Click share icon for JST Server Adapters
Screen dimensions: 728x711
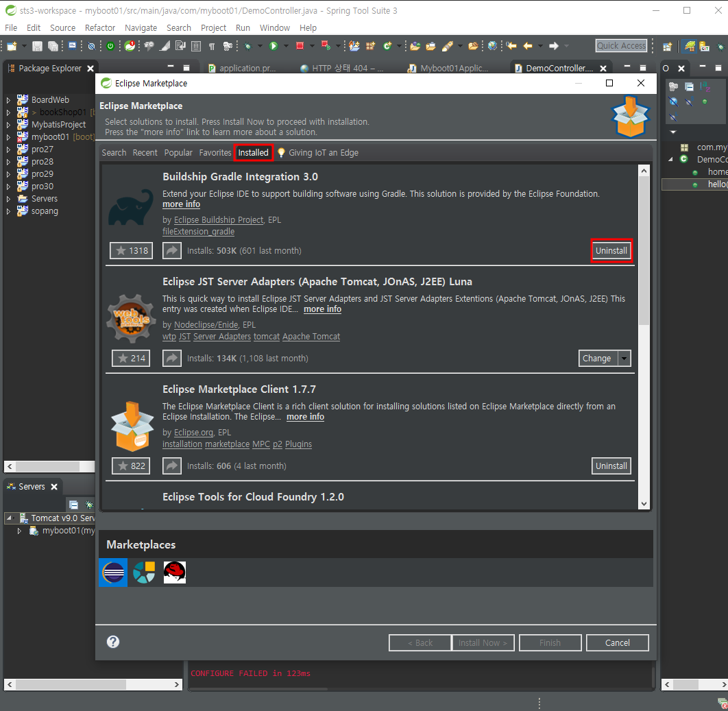pyautogui.click(x=172, y=359)
